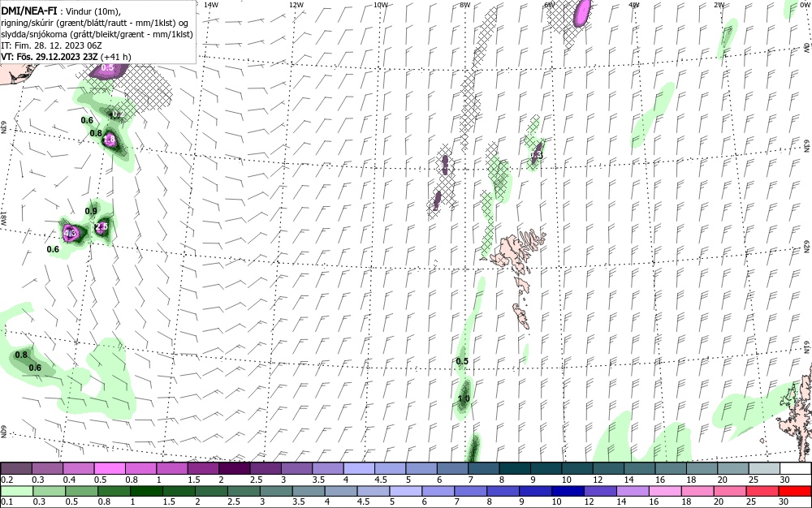Pick the bottom-row purple swatch for 14
The image size is (812, 508).
(x=633, y=490)
